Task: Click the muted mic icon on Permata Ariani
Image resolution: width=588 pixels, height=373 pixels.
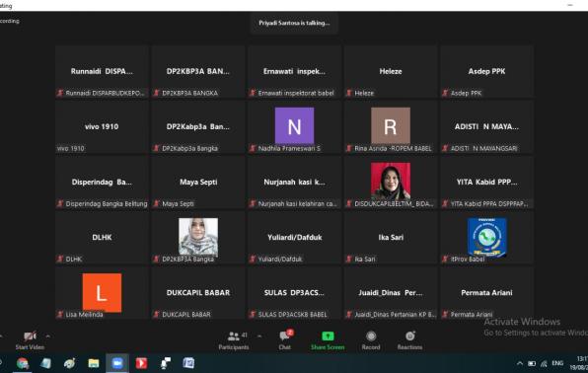Action: [445, 315]
